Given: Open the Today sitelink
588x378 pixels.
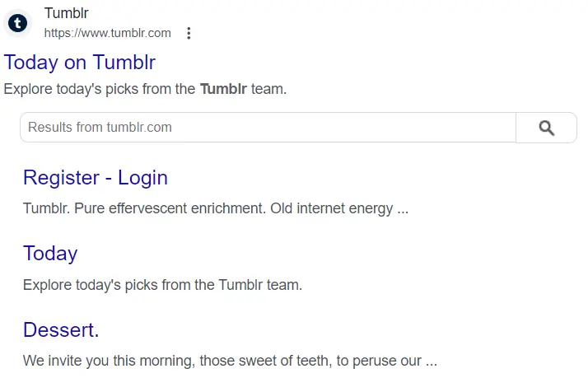Looking at the screenshot, I should coord(50,254).
